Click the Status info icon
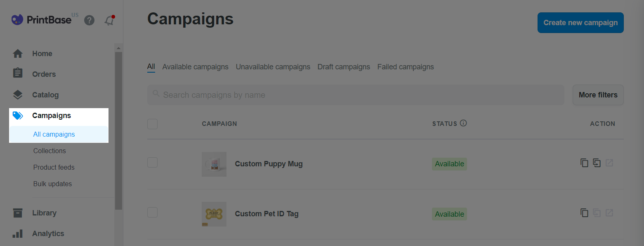Screen dimensions: 644x246 [x=463, y=123]
